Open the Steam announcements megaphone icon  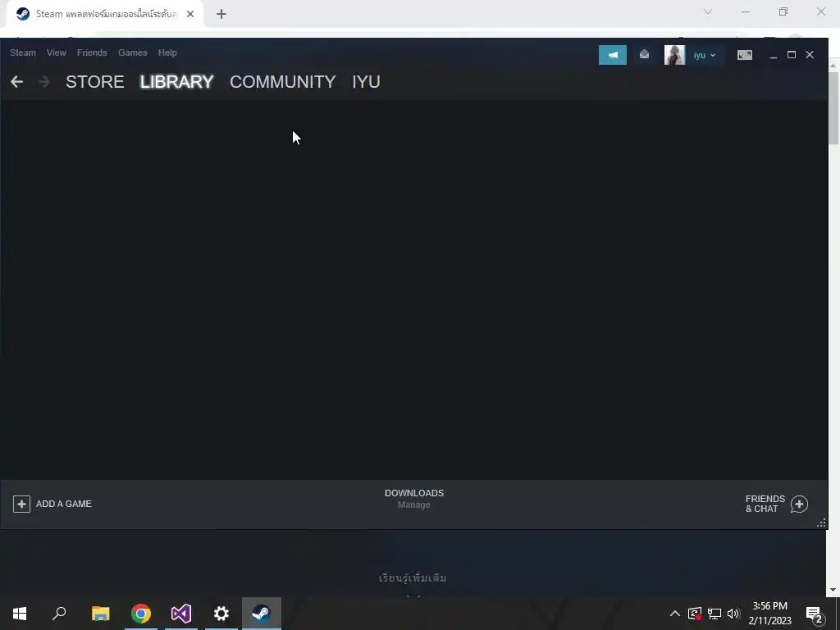[x=612, y=55]
